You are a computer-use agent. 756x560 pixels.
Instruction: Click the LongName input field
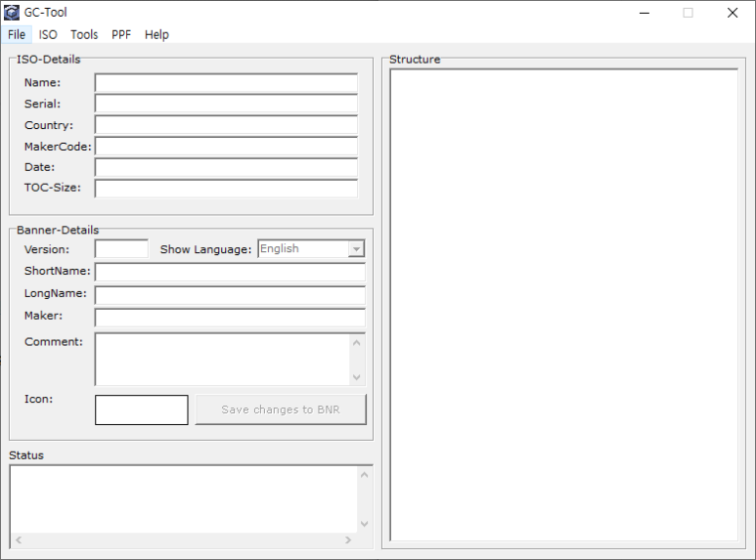coord(230,295)
